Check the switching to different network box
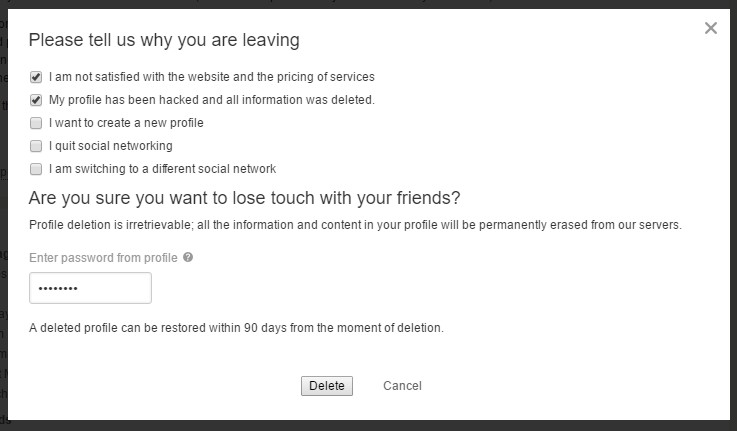 [36, 169]
